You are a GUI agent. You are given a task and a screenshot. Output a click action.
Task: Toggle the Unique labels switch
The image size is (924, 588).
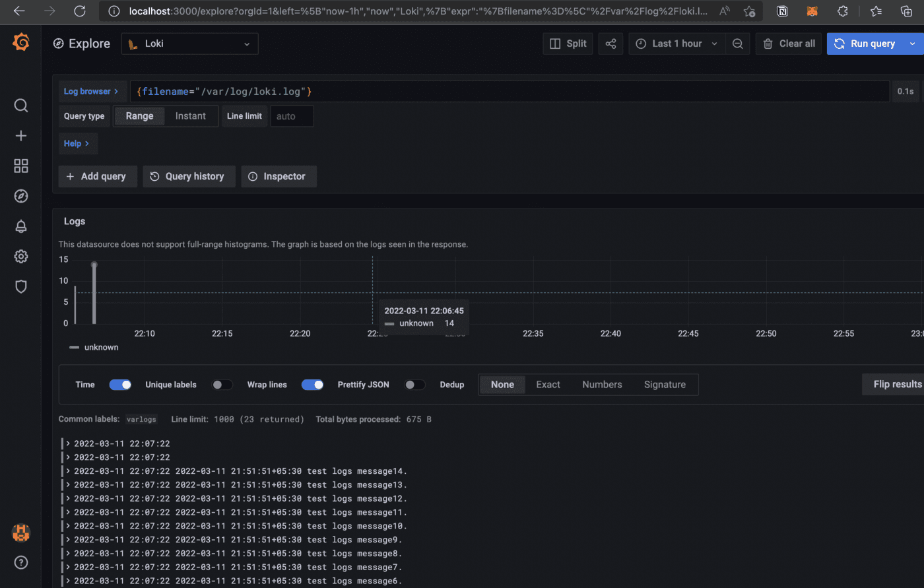222,384
